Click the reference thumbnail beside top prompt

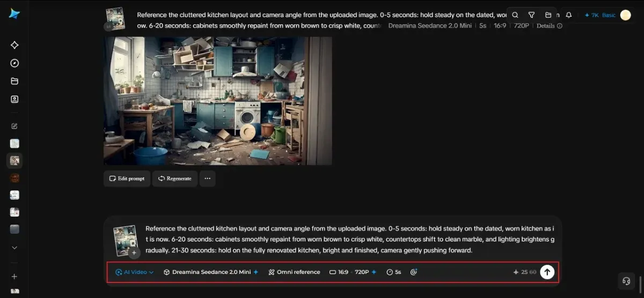[x=115, y=18]
